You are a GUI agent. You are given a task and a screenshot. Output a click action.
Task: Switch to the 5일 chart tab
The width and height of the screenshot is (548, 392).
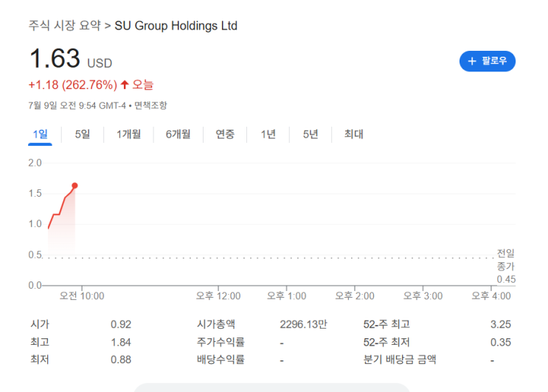(83, 134)
